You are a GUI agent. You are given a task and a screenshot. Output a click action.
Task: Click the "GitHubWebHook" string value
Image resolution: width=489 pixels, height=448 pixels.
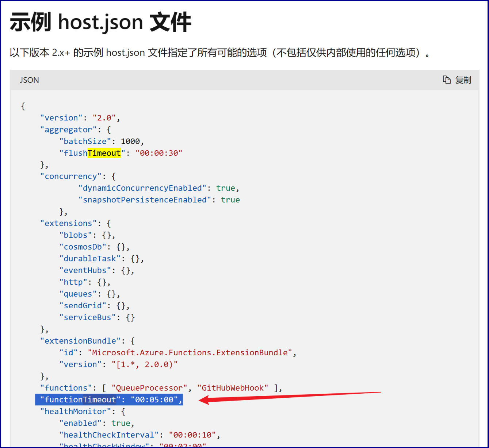pos(233,388)
